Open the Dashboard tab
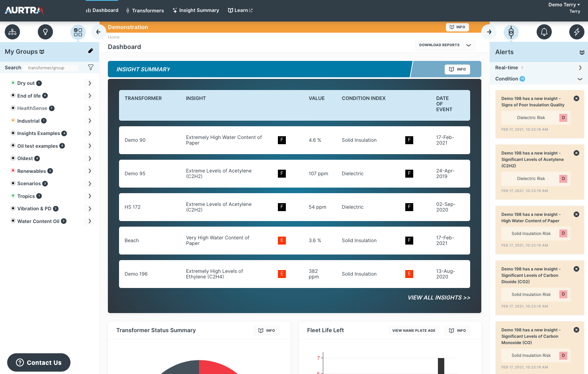 click(x=102, y=10)
